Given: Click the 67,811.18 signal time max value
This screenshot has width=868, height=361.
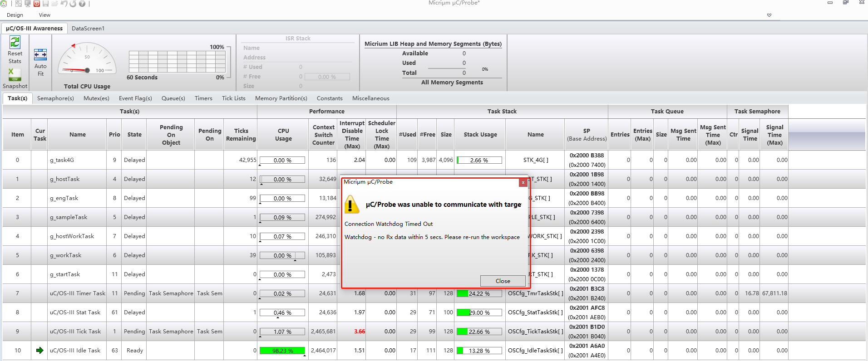Looking at the screenshot, I should tap(774, 293).
